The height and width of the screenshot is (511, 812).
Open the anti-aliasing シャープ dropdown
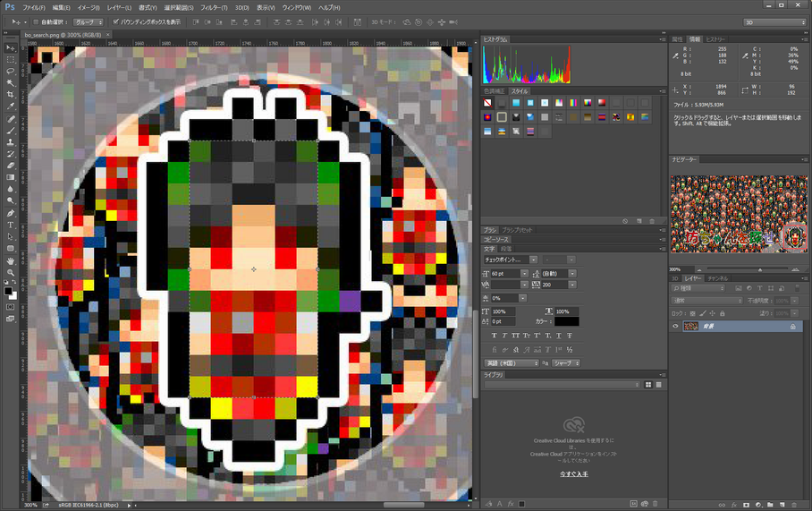[566, 363]
